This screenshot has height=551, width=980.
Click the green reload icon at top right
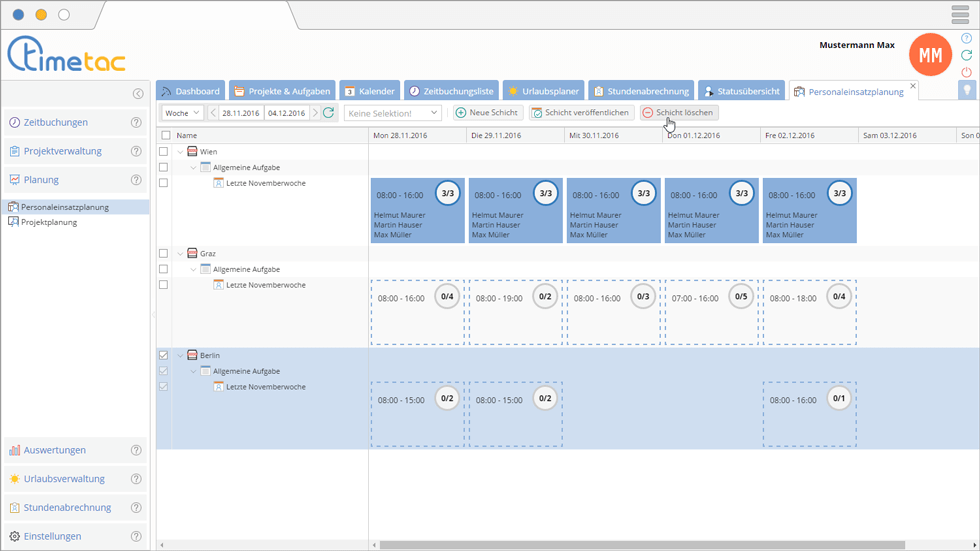click(966, 55)
